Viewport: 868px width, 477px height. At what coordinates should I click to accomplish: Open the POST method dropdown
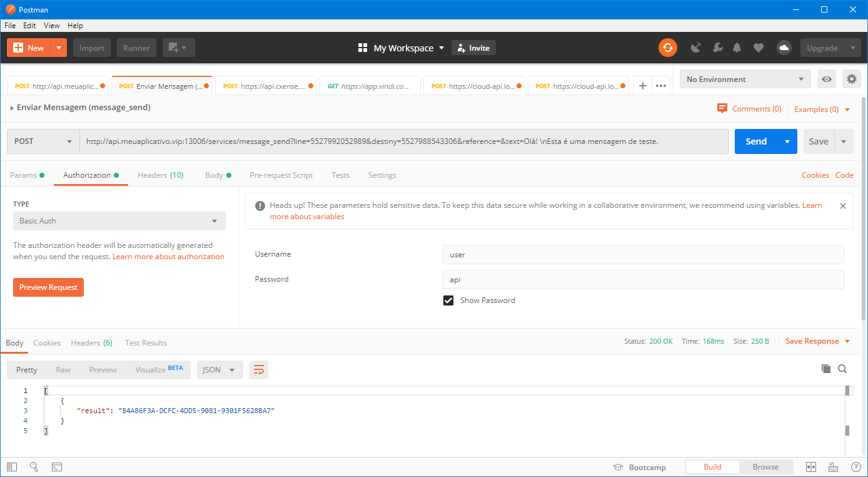43,141
